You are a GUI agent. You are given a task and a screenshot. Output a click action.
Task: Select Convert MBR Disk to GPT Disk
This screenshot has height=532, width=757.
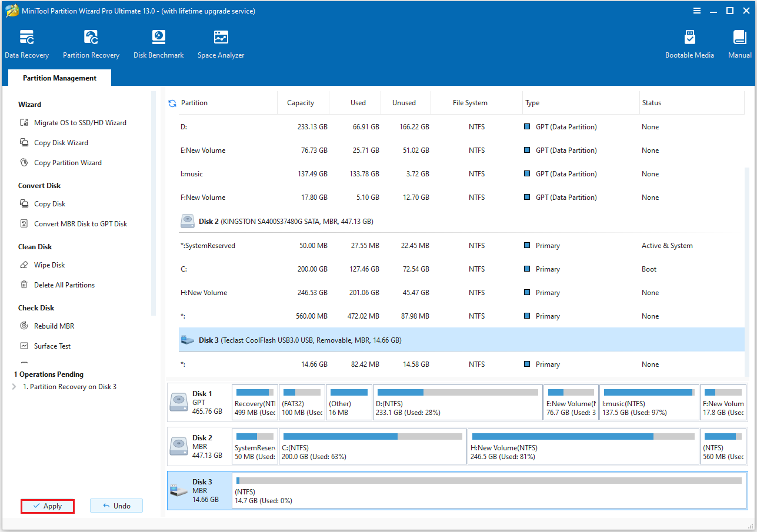click(x=74, y=224)
